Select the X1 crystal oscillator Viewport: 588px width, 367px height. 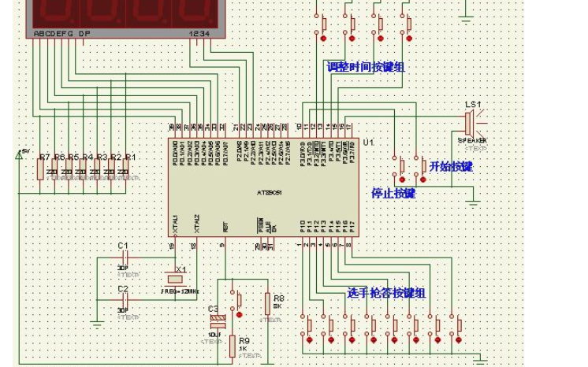(175, 279)
